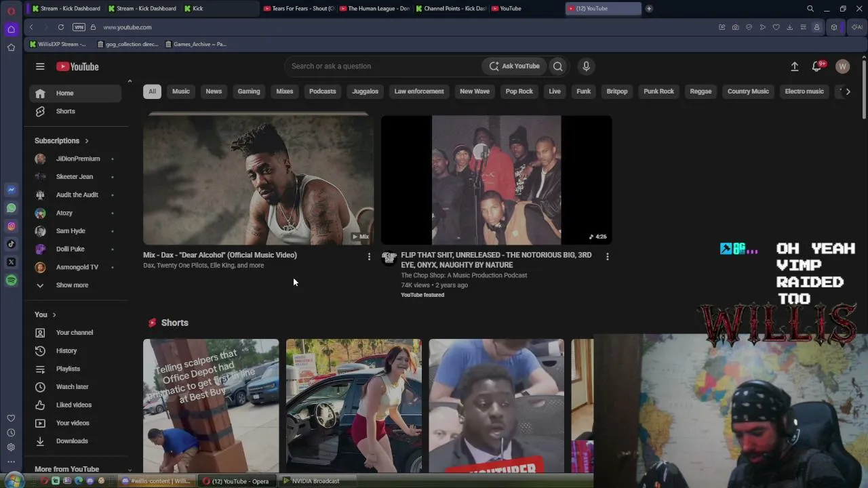This screenshot has width=868, height=488.
Task: Select the Music filter chip
Action: [181, 91]
